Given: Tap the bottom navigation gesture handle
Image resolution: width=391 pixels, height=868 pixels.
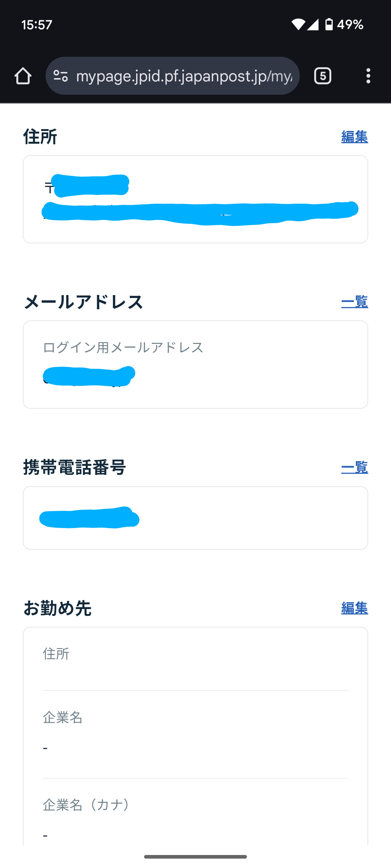Looking at the screenshot, I should [x=195, y=857].
